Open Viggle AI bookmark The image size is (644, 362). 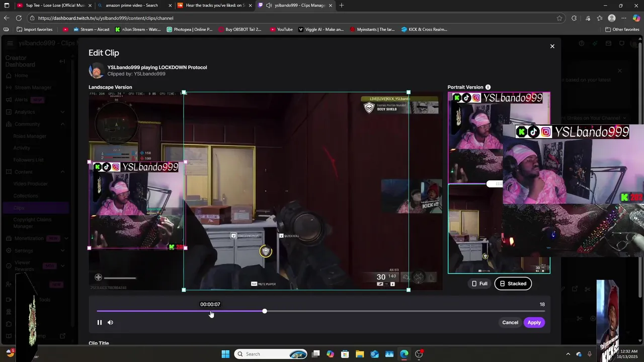pyautogui.click(x=321, y=30)
